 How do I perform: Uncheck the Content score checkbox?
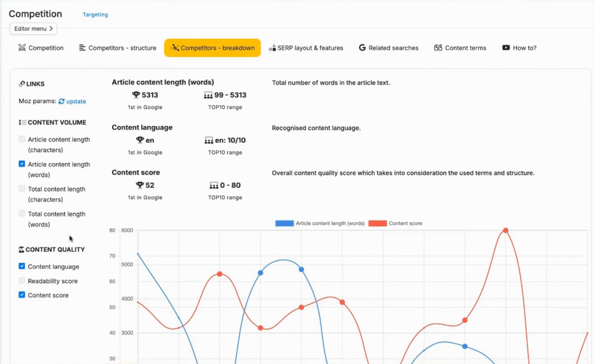click(x=21, y=294)
